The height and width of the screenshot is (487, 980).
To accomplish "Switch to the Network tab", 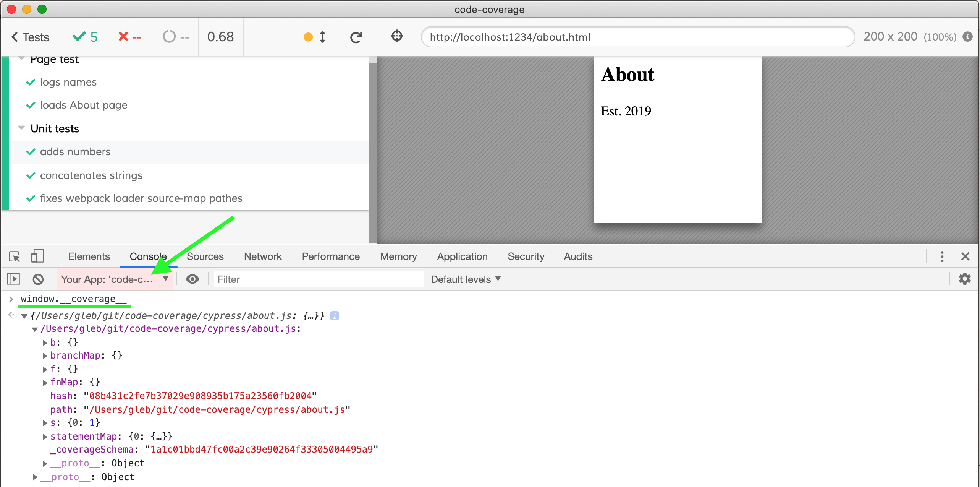I will pos(262,256).
